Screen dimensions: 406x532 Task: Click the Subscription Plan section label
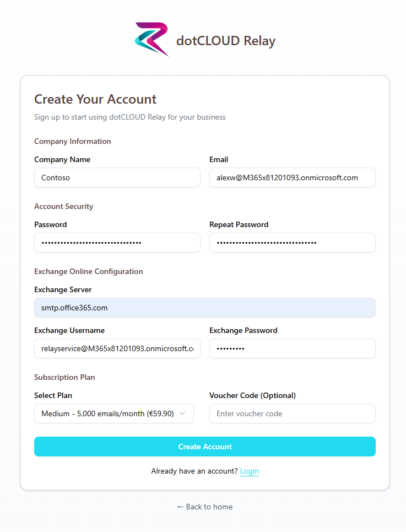click(64, 377)
